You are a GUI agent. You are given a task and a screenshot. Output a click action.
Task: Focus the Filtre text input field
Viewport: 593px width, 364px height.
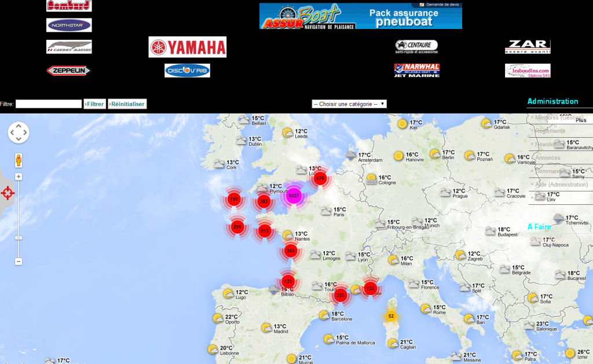click(x=49, y=104)
